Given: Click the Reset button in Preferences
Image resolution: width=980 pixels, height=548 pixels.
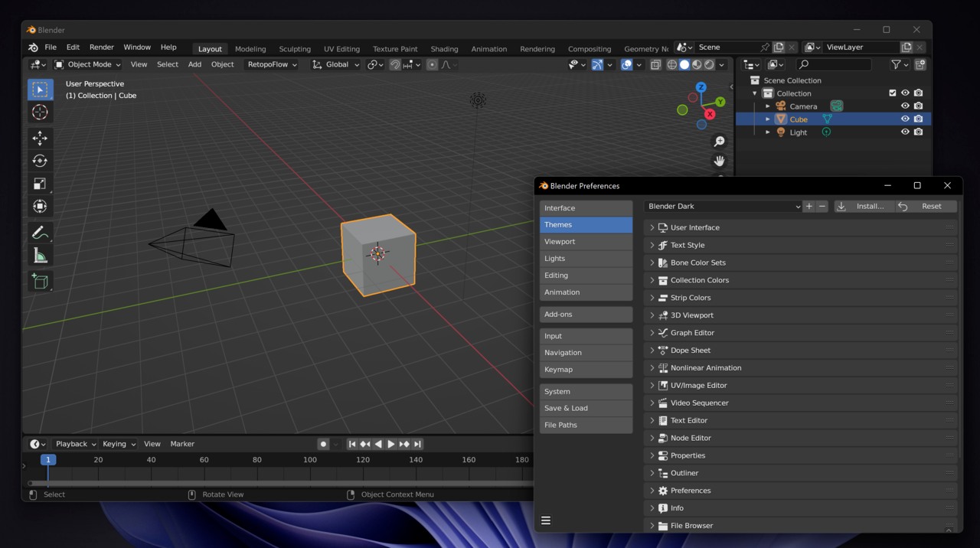Looking at the screenshot, I should point(933,206).
